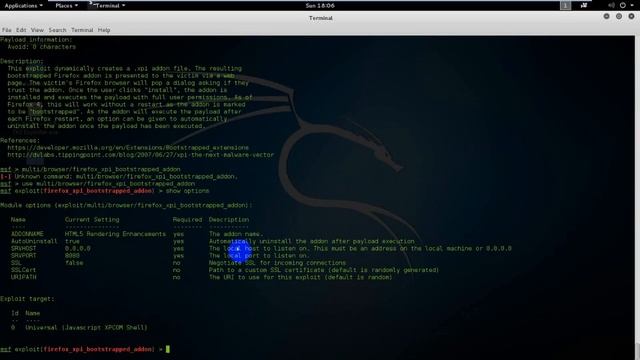Open the volume speaker icon
The width and height of the screenshot is (640, 360).
611,5
